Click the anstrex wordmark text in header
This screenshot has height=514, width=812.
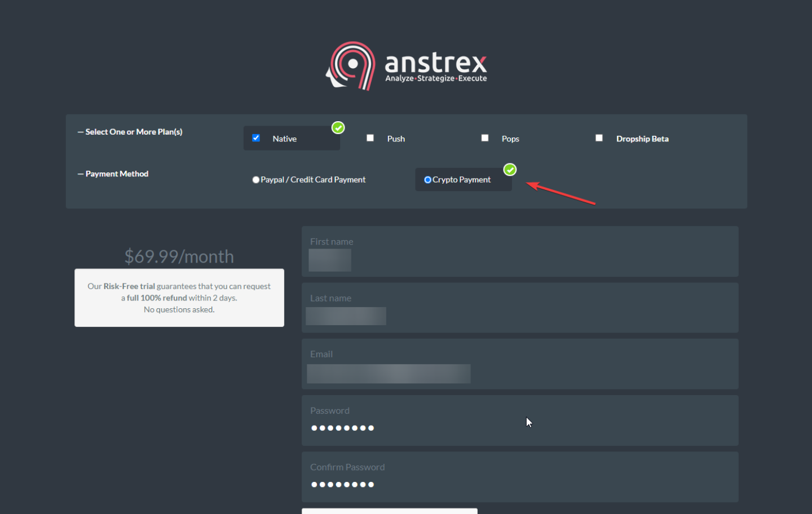pyautogui.click(x=435, y=62)
